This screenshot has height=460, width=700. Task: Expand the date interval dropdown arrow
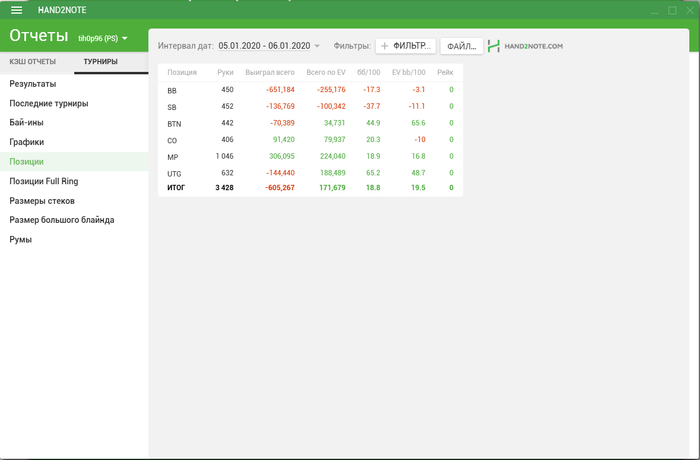(317, 46)
